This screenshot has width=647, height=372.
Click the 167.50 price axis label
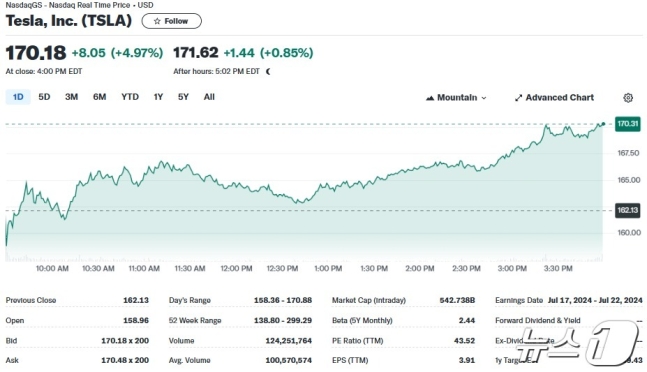point(628,153)
